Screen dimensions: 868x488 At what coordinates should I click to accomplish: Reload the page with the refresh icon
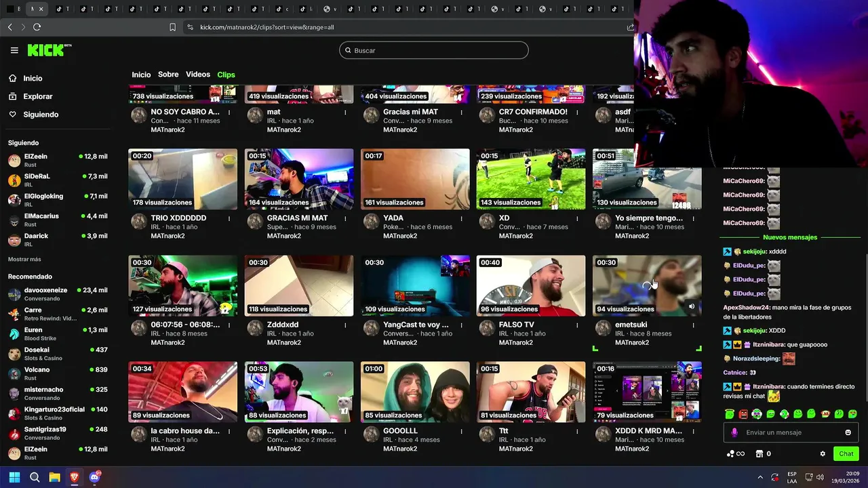point(37,27)
